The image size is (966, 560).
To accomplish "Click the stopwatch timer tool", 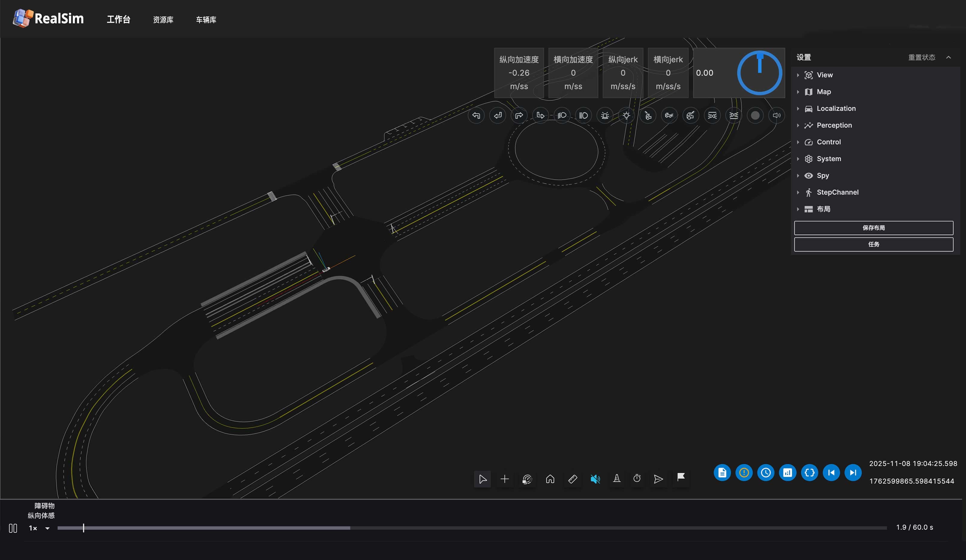I will (637, 479).
